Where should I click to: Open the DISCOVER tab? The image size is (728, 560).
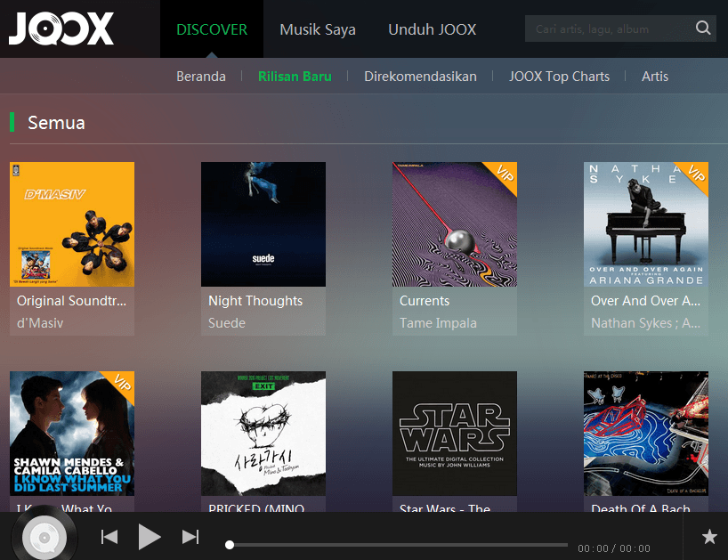click(212, 29)
